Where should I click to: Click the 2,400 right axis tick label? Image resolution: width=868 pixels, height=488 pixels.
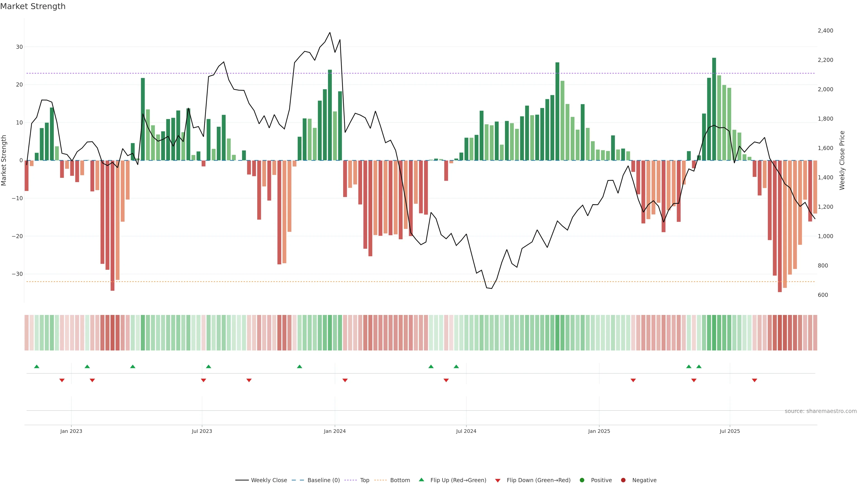click(825, 31)
